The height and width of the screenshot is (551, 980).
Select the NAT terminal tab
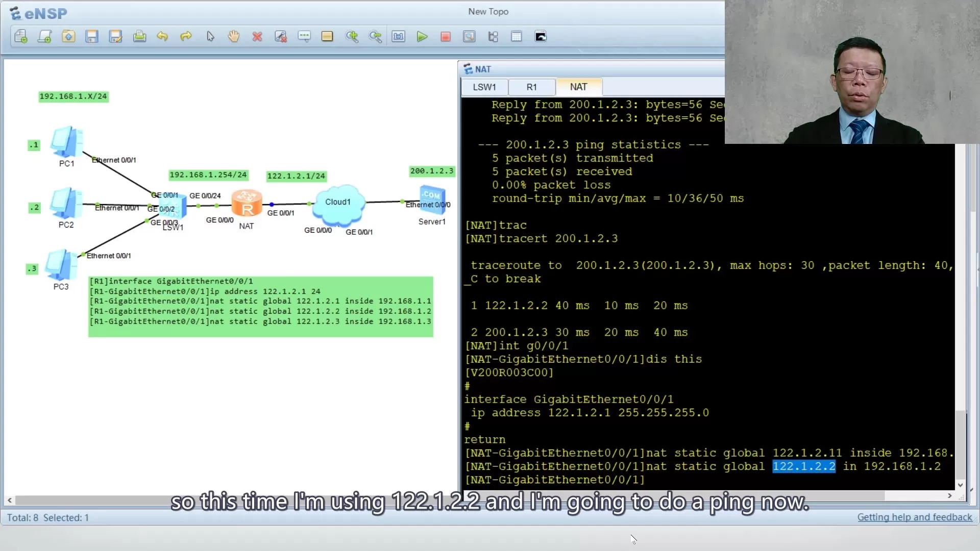click(578, 87)
